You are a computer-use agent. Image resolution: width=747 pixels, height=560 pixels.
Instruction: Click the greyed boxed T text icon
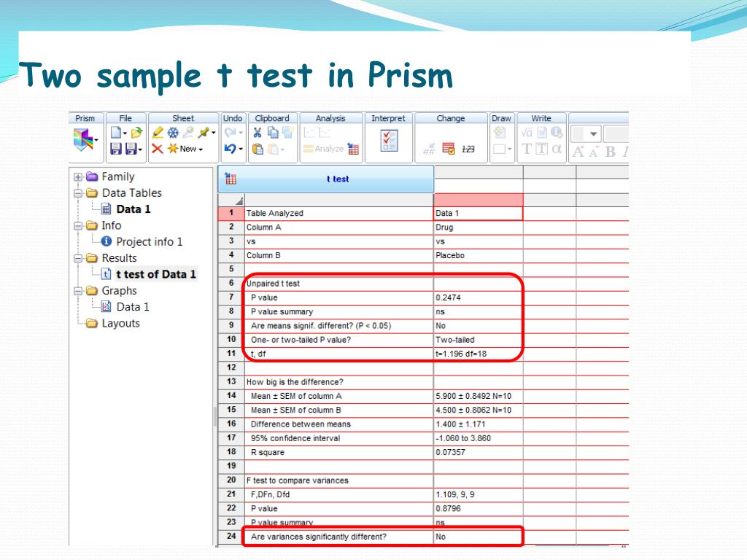click(x=542, y=149)
